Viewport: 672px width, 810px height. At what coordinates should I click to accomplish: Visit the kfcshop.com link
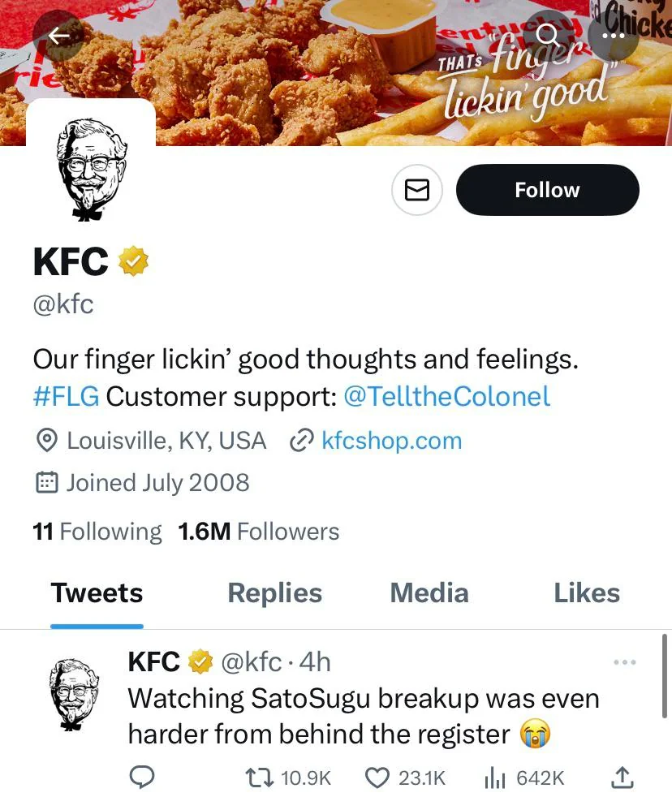pyautogui.click(x=391, y=441)
